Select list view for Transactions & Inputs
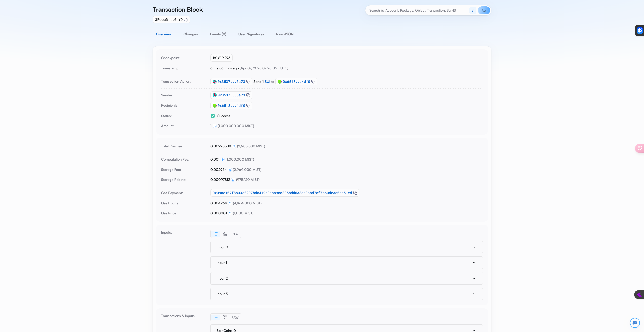The image size is (644, 332). tap(216, 317)
